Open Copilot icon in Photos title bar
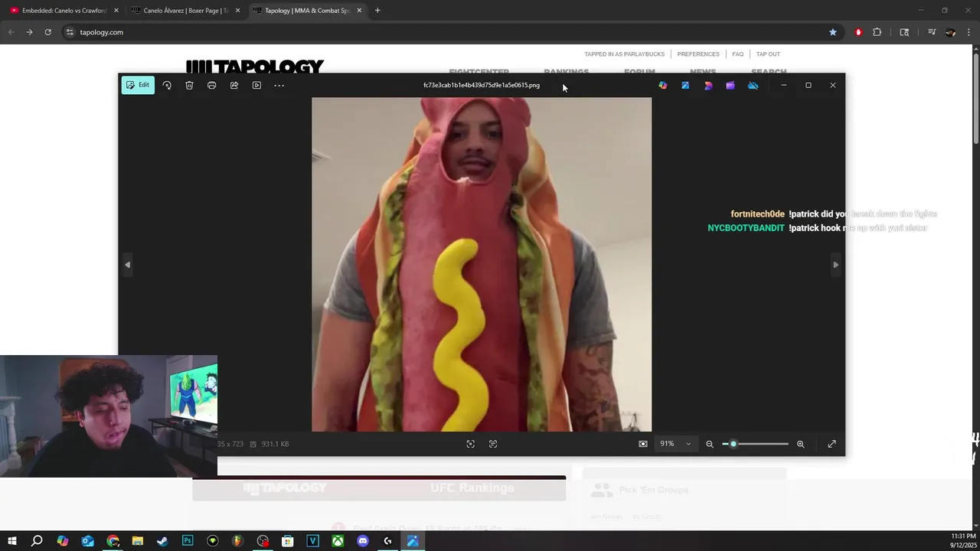This screenshot has width=980, height=551. [x=663, y=85]
